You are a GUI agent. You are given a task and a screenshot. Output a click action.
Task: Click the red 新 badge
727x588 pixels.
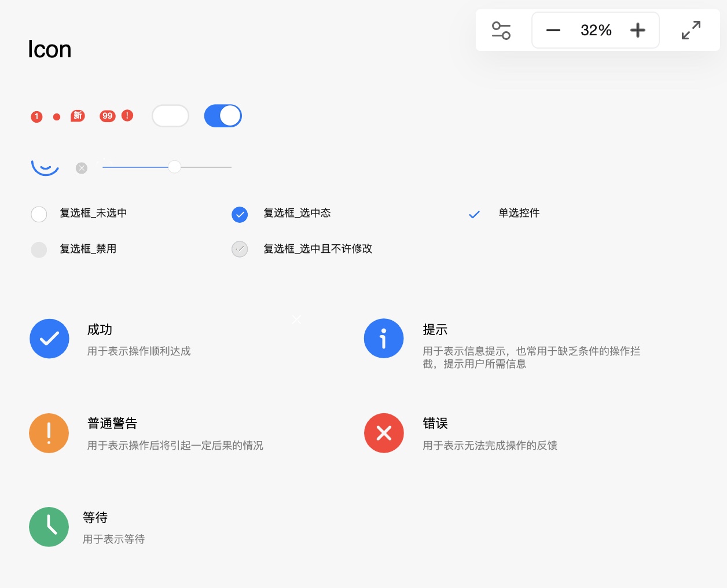78,116
